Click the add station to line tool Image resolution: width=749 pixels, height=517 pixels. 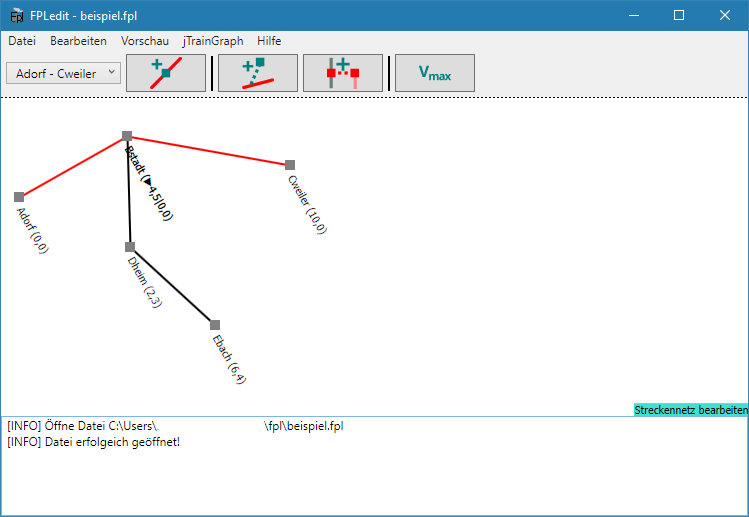pyautogui.click(x=166, y=73)
